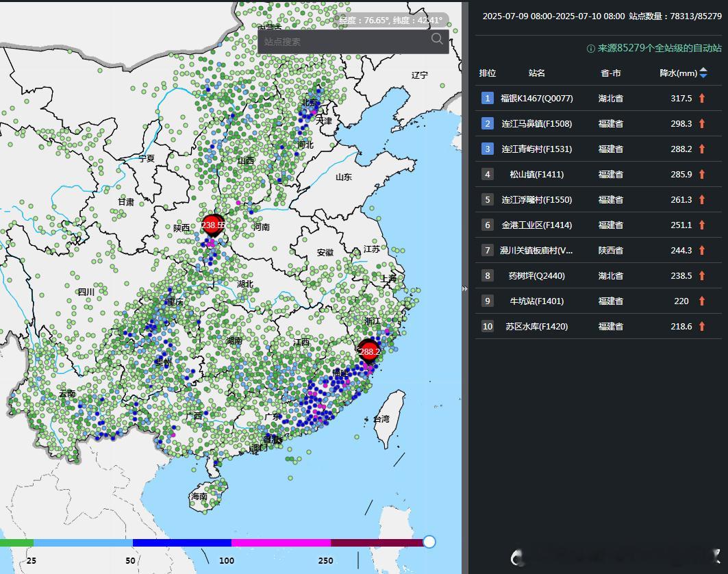The width and height of the screenshot is (728, 574).
Task: Select station 福银K1467(Q0077)
Action: click(x=537, y=99)
